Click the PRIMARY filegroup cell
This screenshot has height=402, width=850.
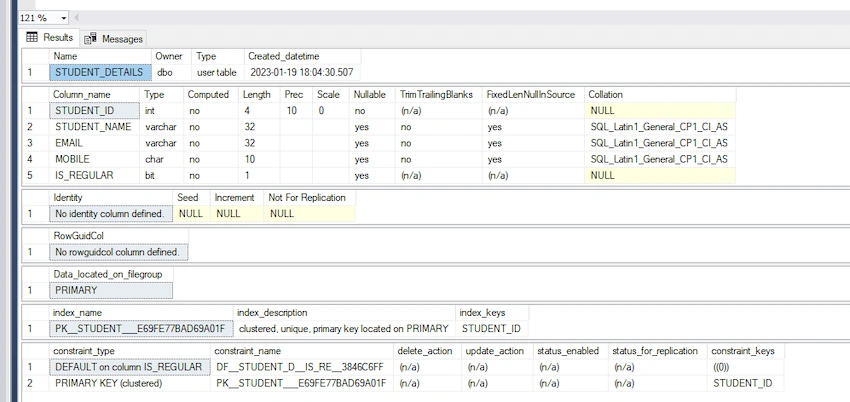pyautogui.click(x=111, y=290)
